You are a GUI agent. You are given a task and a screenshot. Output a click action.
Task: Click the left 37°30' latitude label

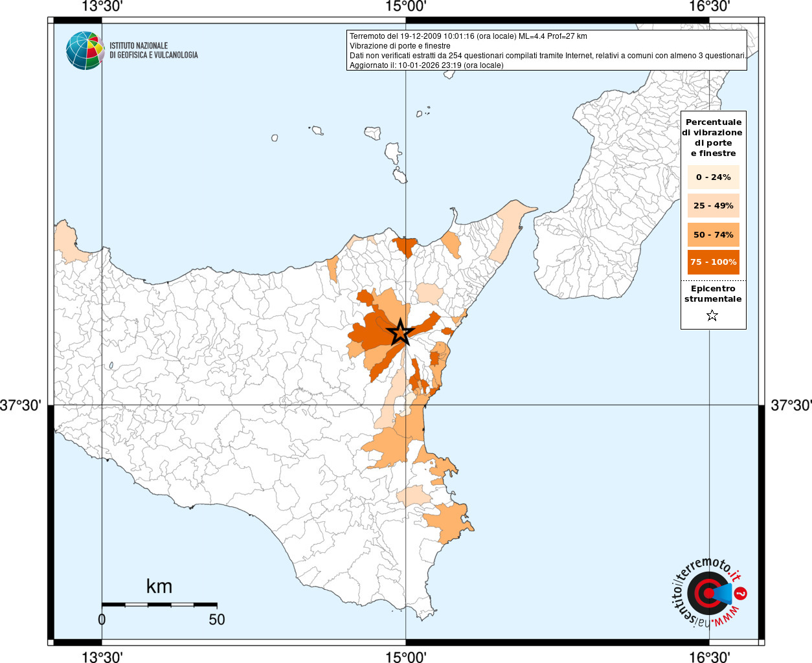pos(21,405)
